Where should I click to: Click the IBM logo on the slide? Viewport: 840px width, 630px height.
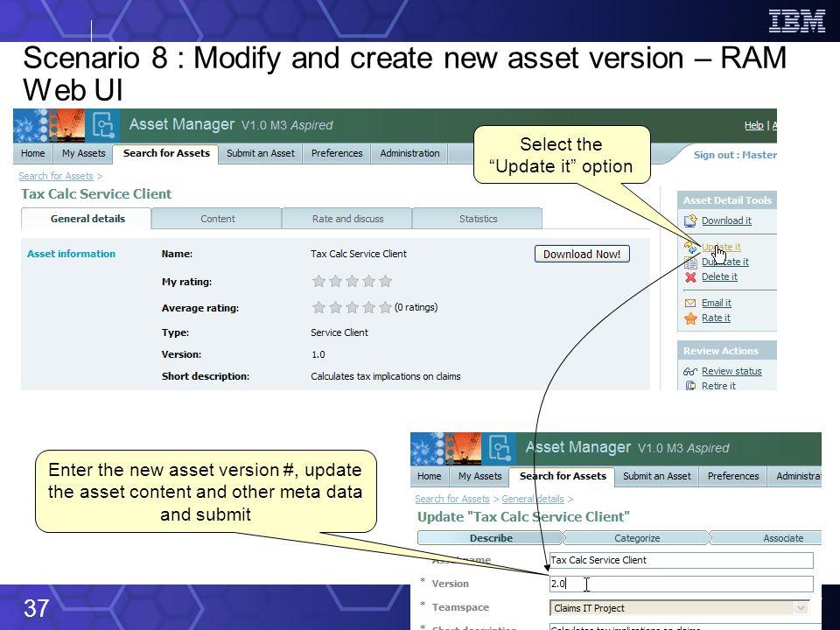click(796, 21)
